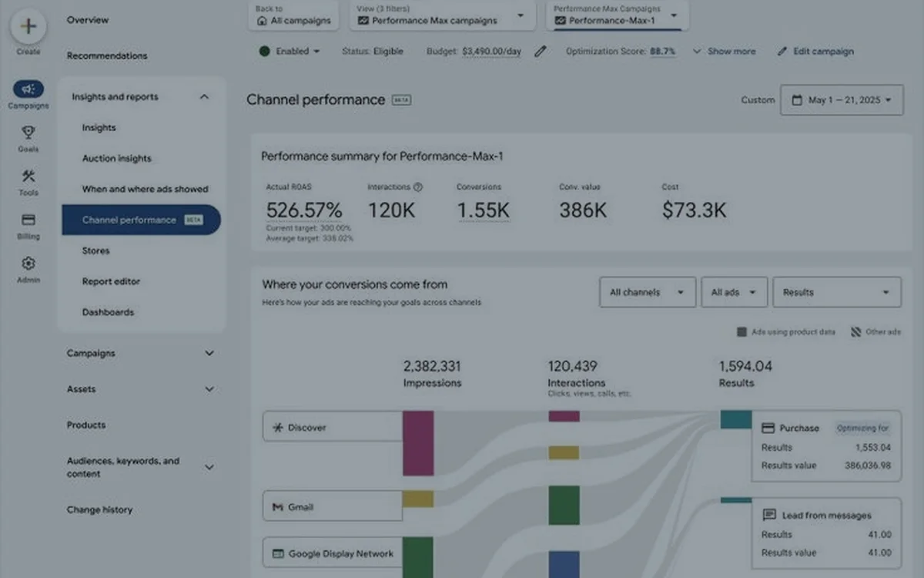Click the Interactions help question icon
Screen dimensions: 924x578
point(418,187)
